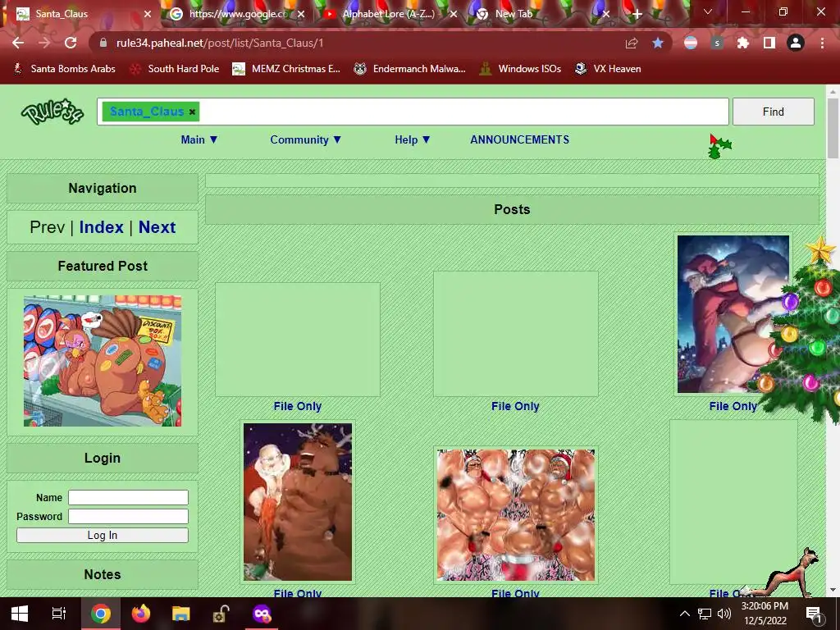Open the notification center icon
The height and width of the screenshot is (630, 840).
(x=814, y=614)
